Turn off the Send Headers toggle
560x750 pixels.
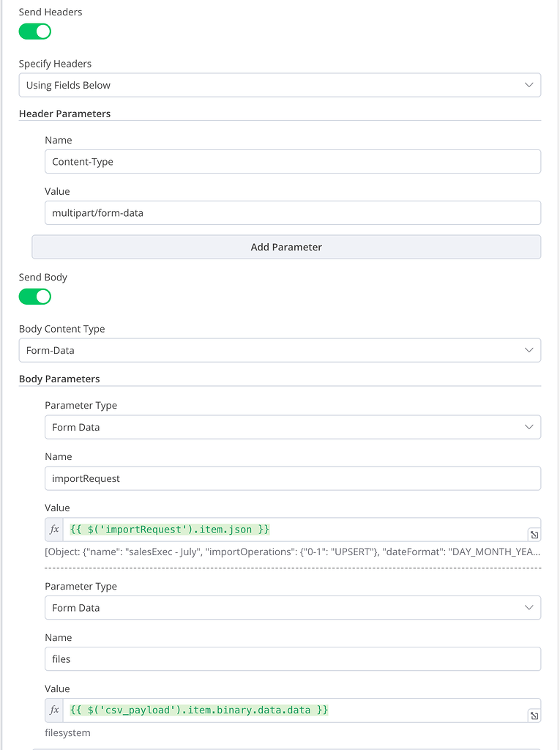34,31
